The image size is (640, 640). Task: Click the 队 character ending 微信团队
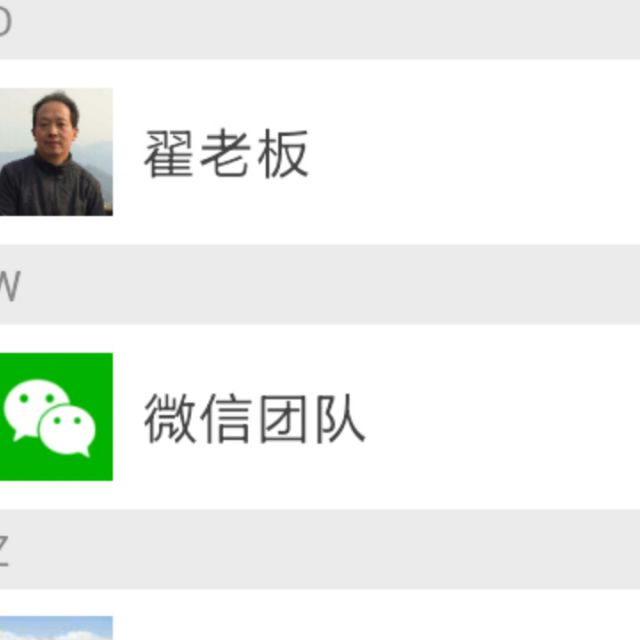340,418
